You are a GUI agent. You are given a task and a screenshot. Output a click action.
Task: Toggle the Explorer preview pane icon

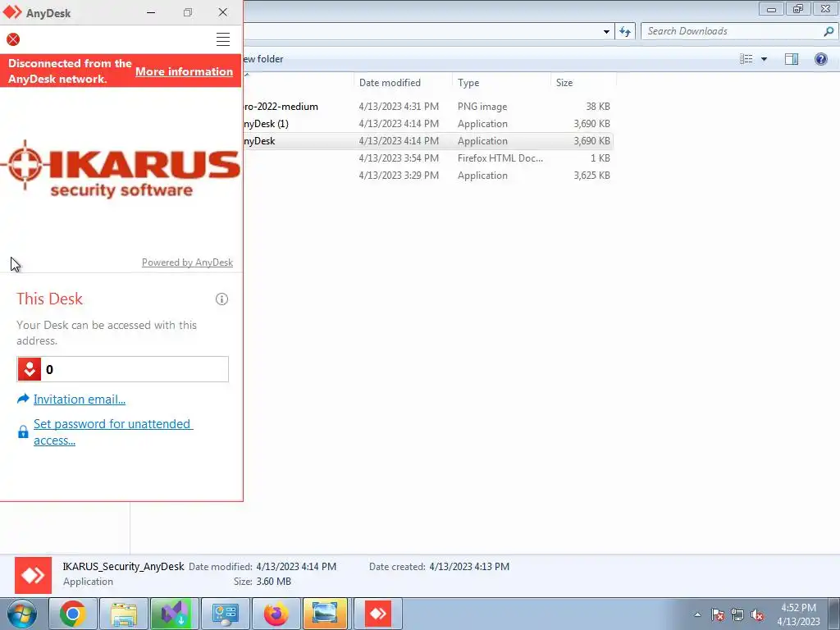click(x=792, y=59)
